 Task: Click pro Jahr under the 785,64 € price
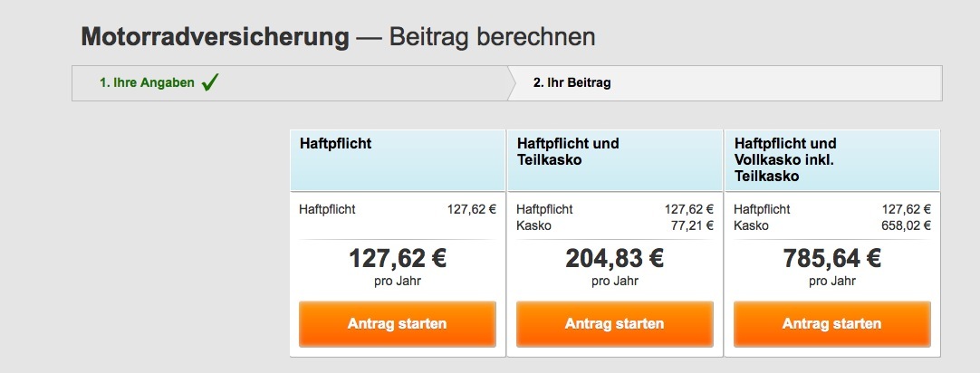(x=831, y=281)
